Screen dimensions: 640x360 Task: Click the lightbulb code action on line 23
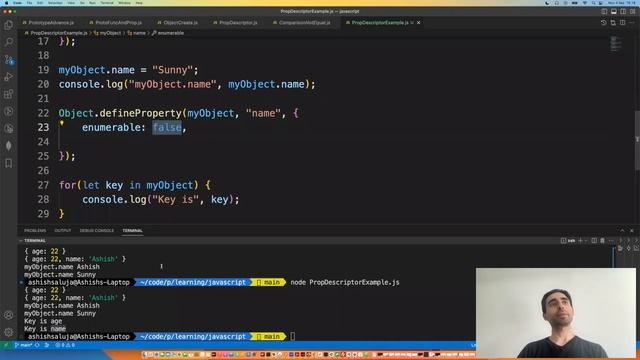click(x=62, y=123)
